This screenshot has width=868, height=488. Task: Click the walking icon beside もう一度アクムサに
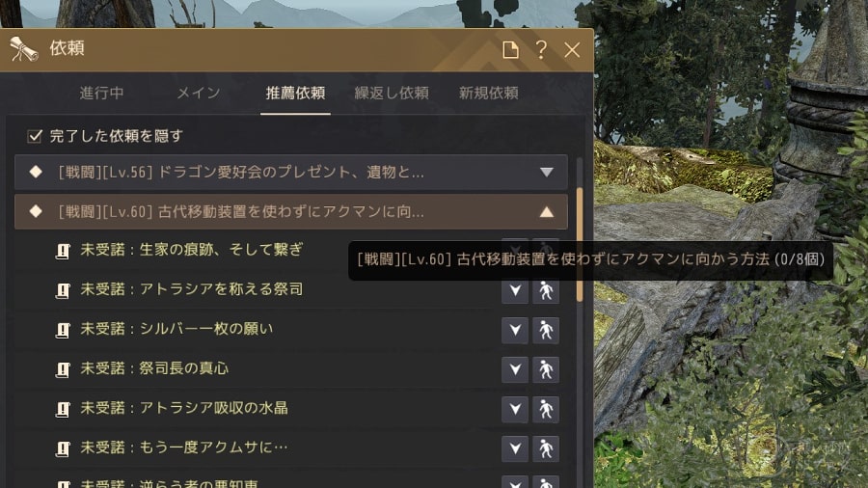546,448
